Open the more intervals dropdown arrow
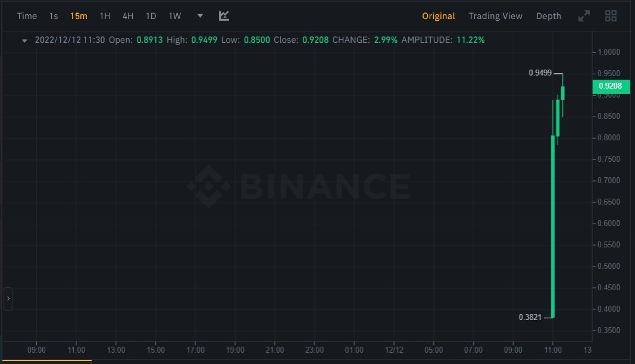This screenshot has height=364, width=635. click(200, 16)
